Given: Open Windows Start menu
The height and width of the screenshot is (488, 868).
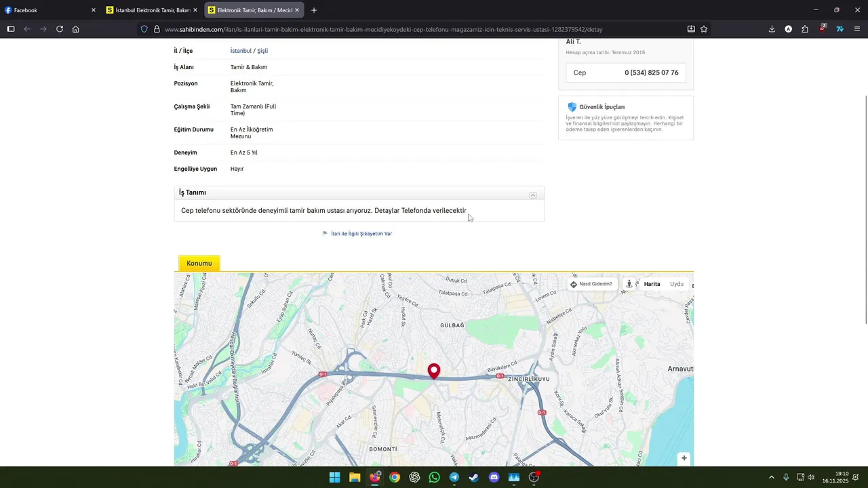Looking at the screenshot, I should (x=334, y=477).
